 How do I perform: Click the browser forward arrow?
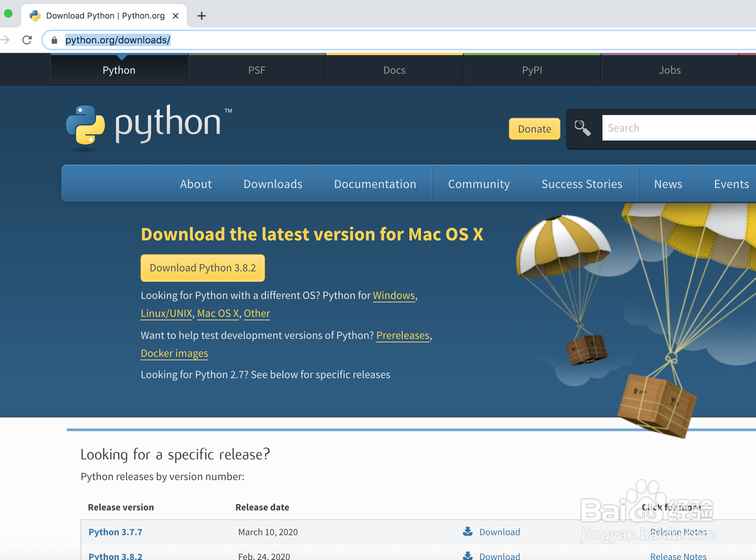[x=6, y=40]
